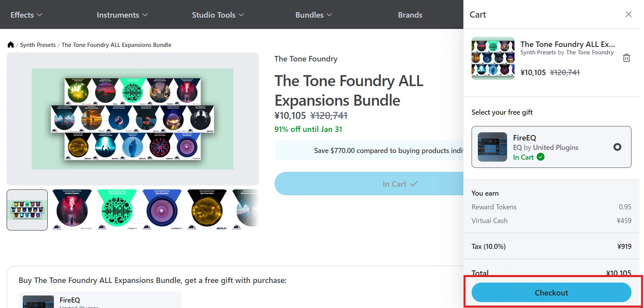Select the FireEQ free gift radio button
This screenshot has width=644, height=308.
(x=617, y=147)
